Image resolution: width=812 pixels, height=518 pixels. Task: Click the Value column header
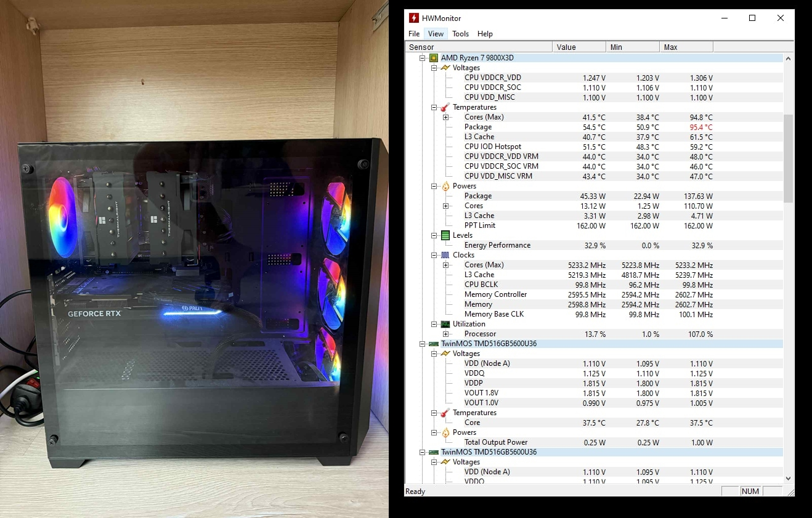(x=579, y=47)
